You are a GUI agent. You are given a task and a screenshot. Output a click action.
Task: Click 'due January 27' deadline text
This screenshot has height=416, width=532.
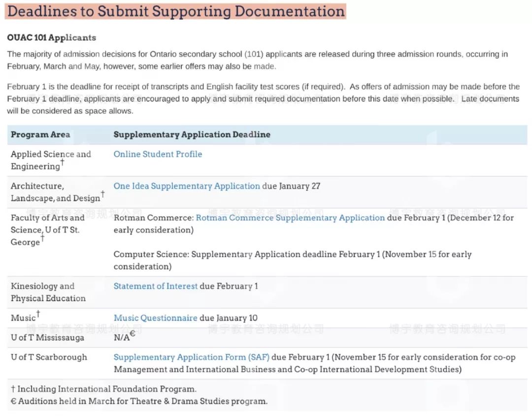pos(291,186)
